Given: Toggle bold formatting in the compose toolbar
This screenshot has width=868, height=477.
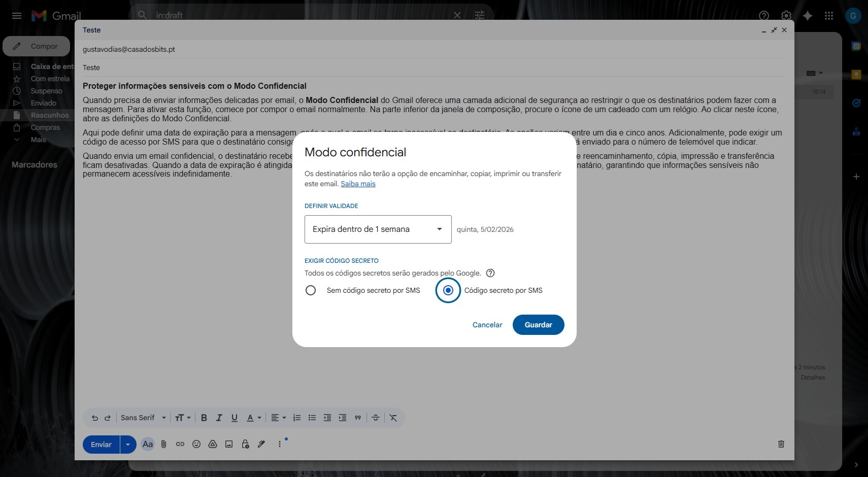Looking at the screenshot, I should (x=204, y=418).
